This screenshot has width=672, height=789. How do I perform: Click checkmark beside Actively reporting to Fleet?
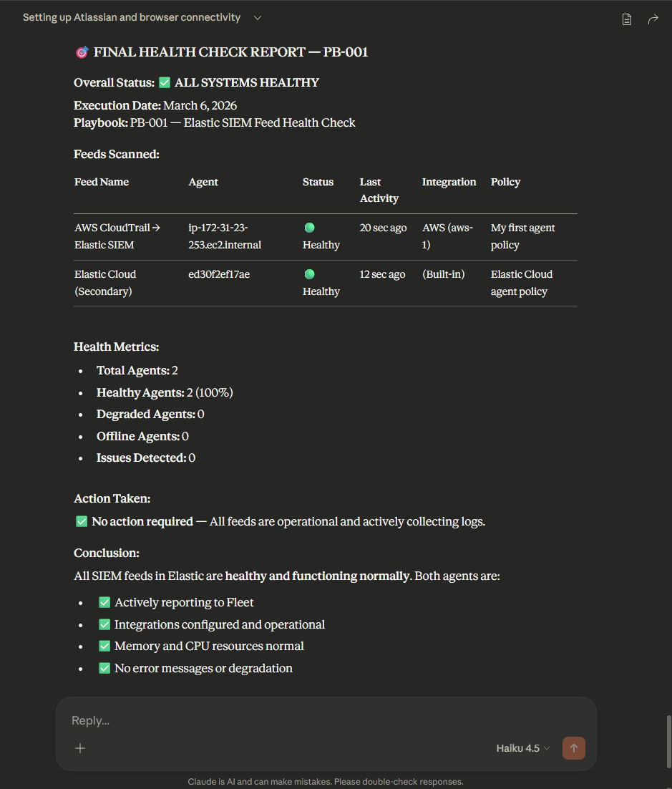pyautogui.click(x=104, y=603)
